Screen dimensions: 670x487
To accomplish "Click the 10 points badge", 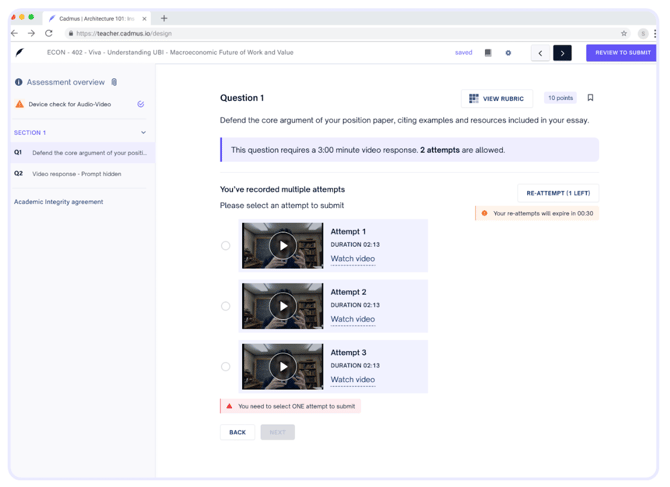I will (560, 98).
